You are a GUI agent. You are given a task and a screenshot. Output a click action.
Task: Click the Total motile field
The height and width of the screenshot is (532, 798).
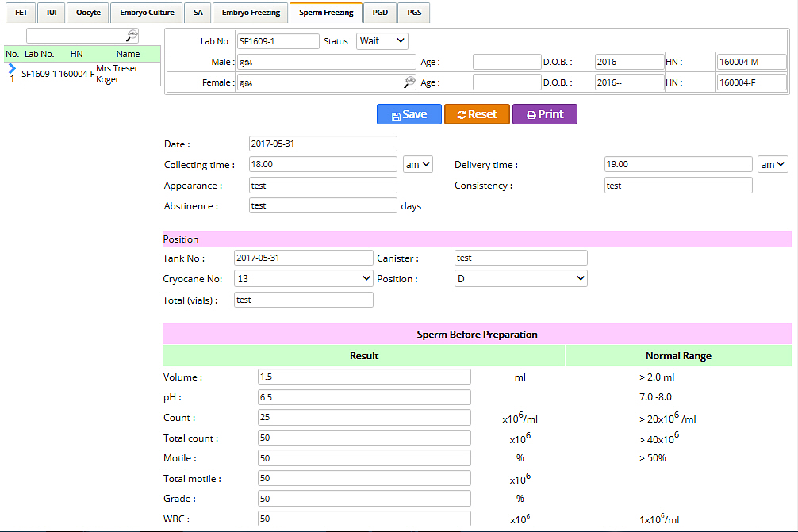click(364, 478)
